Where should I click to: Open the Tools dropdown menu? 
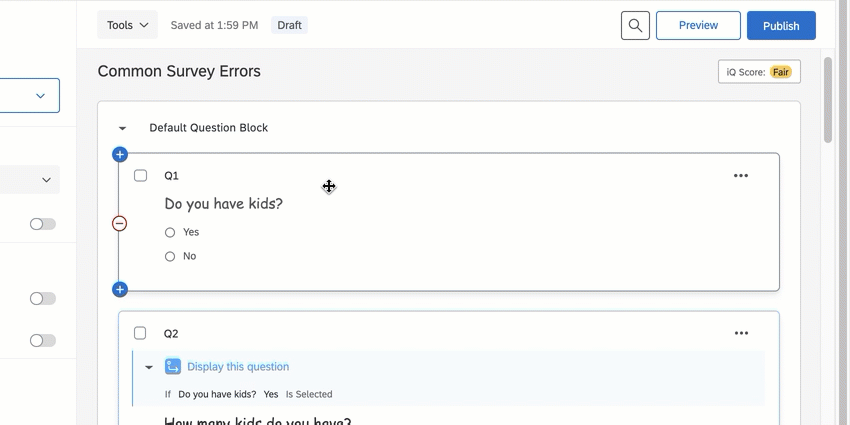coord(127,25)
